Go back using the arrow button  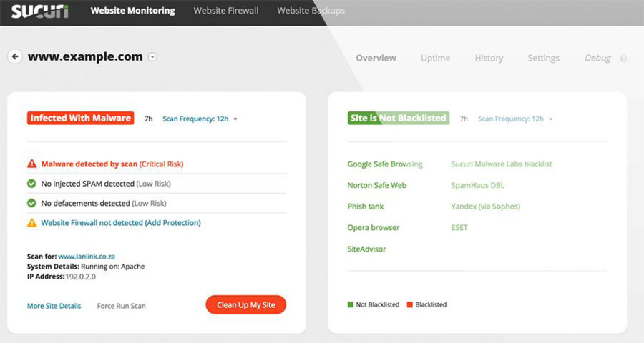click(x=15, y=56)
